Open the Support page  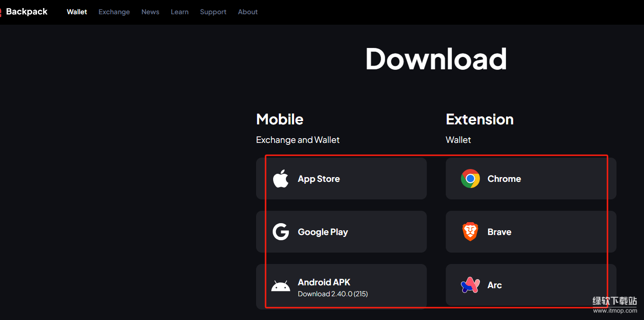click(x=213, y=12)
